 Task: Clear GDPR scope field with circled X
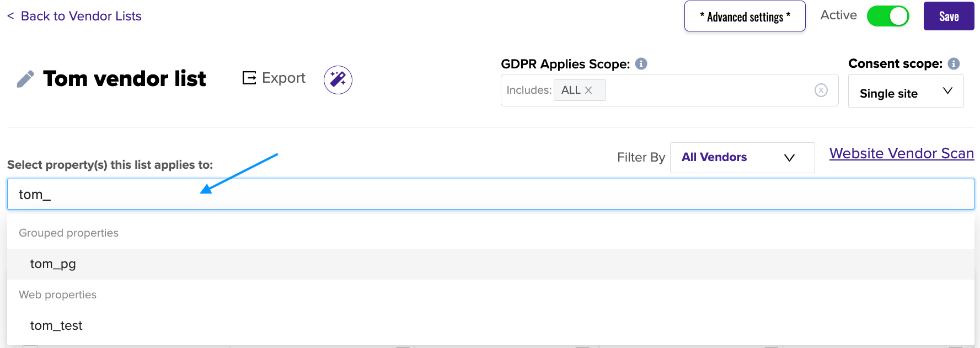[x=821, y=90]
